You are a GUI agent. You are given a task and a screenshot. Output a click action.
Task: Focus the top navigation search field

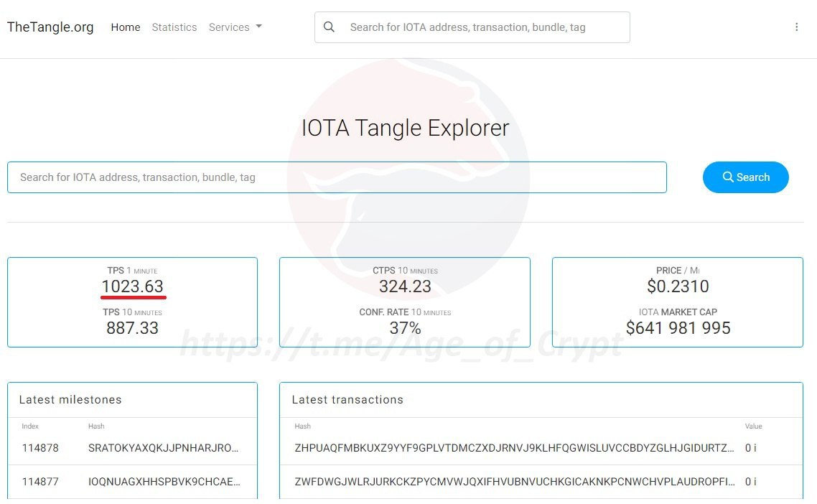[x=472, y=27]
